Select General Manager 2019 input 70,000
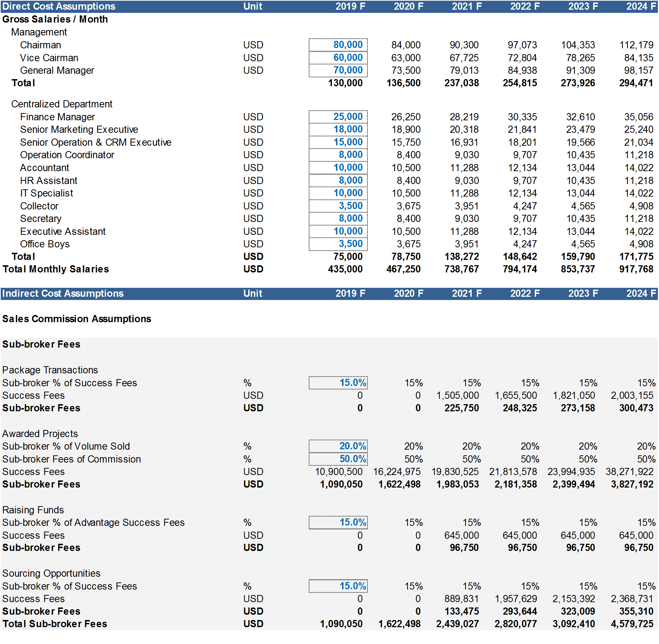The width and height of the screenshot is (659, 644). [338, 70]
